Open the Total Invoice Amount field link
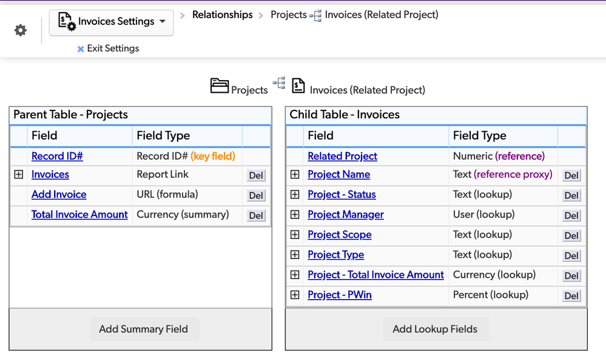Viewport: 606px width, 364px height. [x=79, y=215]
